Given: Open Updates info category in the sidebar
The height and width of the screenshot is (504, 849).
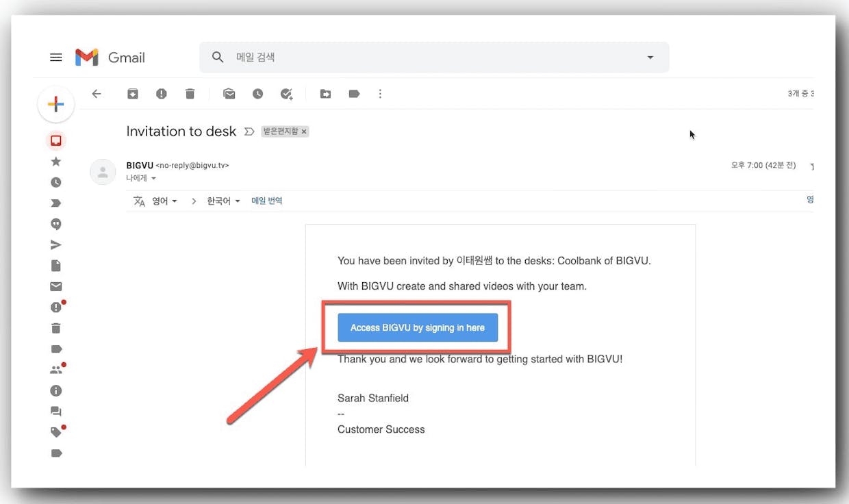Looking at the screenshot, I should coord(56,390).
